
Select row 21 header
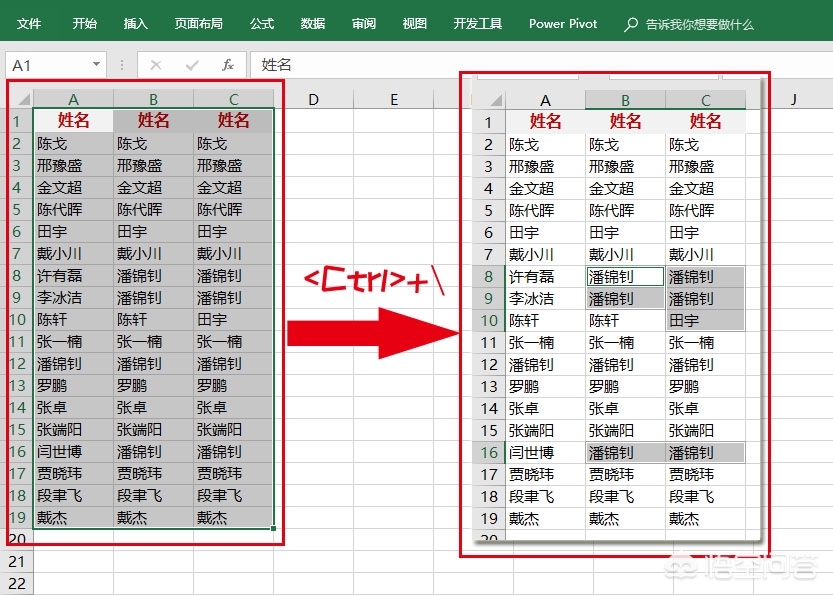[x=16, y=562]
